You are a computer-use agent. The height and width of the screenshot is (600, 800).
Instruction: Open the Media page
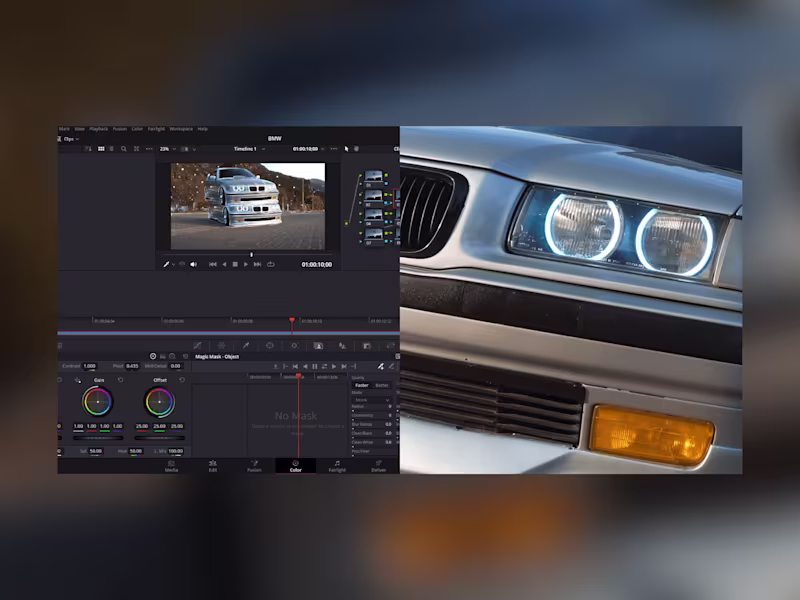172,465
